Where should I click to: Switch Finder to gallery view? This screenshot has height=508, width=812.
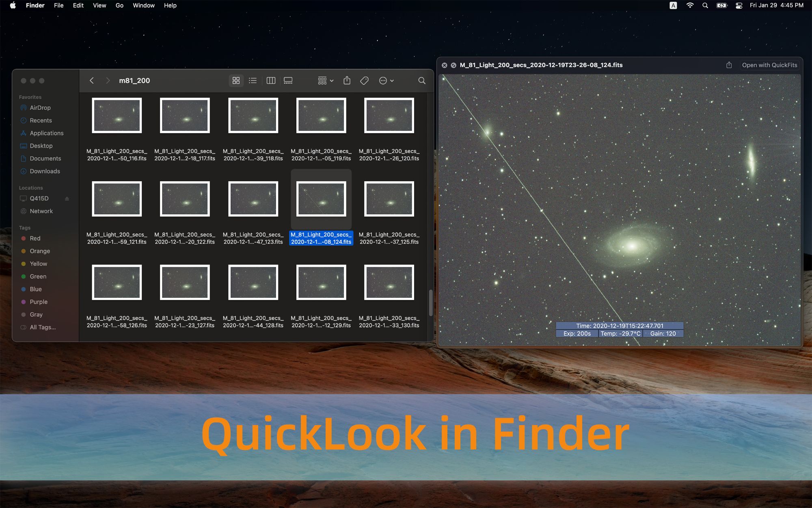pyautogui.click(x=288, y=80)
